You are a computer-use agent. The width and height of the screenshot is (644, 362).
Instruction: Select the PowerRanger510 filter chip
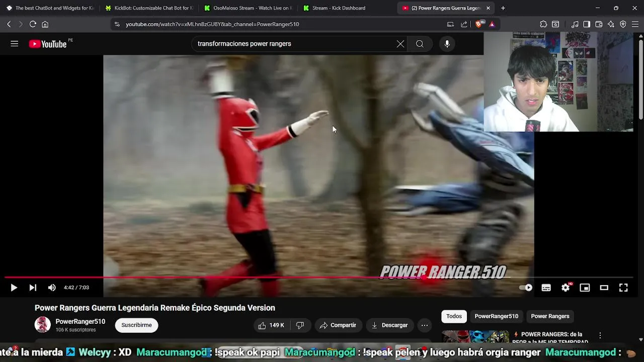(x=496, y=316)
